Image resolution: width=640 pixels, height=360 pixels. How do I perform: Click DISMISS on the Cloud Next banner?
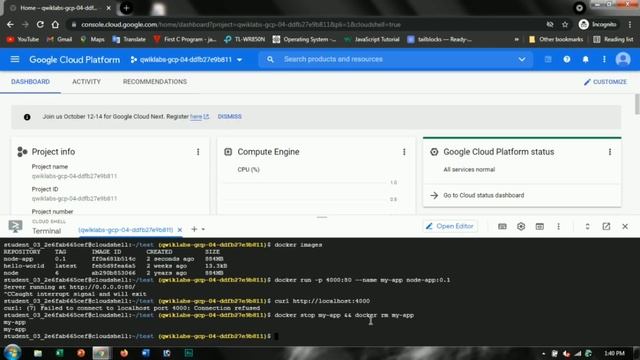[x=229, y=117]
